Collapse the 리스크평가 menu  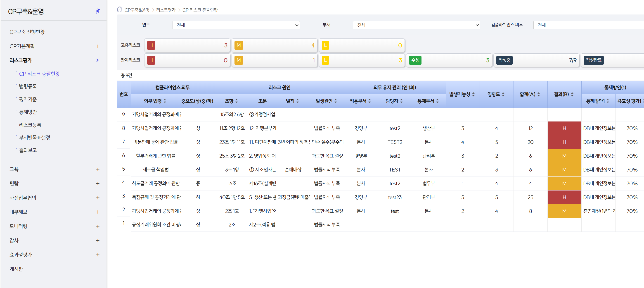97,60
